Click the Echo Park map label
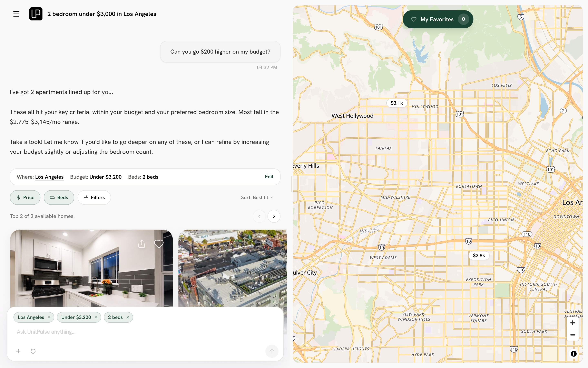The width and height of the screenshot is (588, 368). (558, 151)
